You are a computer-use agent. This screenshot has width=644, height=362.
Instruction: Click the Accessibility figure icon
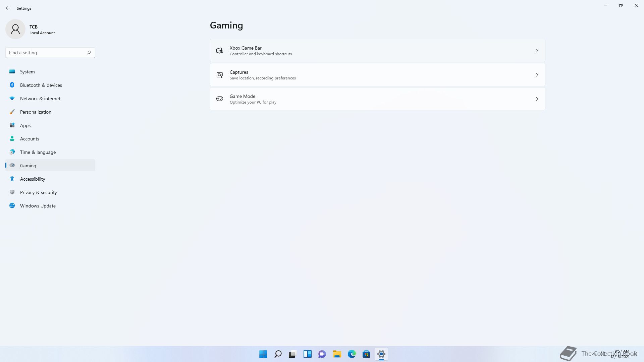click(12, 179)
